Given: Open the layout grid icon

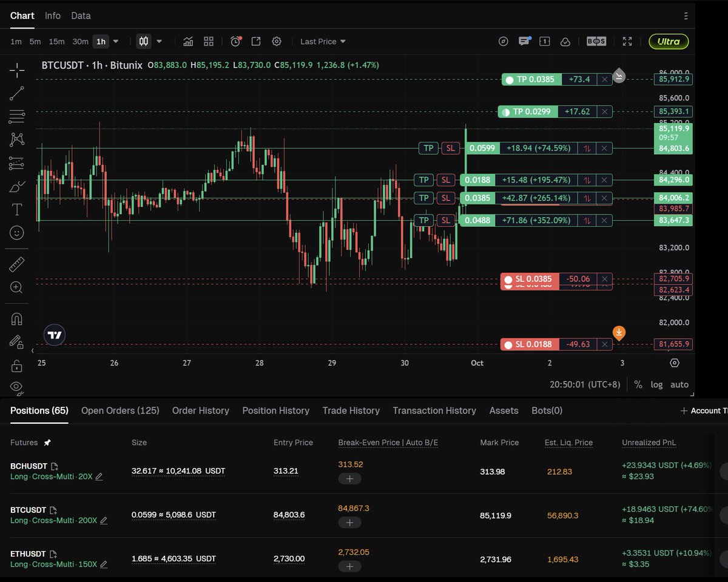Looking at the screenshot, I should 209,41.
